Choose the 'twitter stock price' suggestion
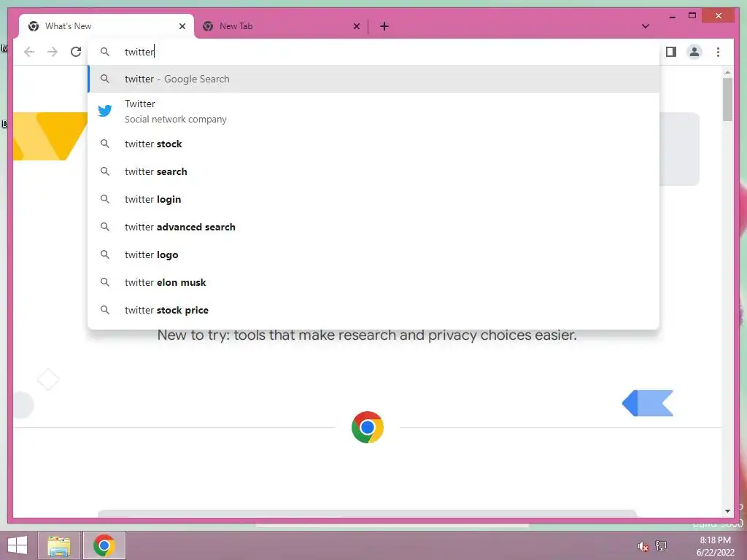This screenshot has width=747, height=560. tap(373, 310)
